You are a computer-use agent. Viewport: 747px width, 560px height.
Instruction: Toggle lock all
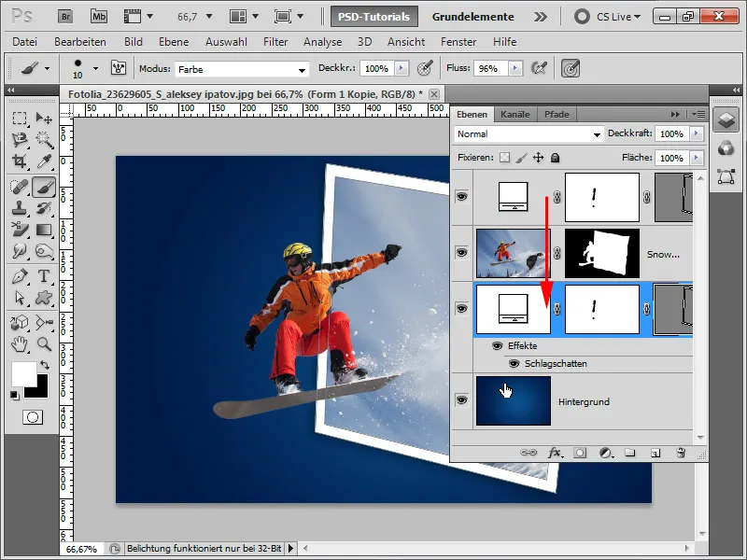[x=555, y=158]
